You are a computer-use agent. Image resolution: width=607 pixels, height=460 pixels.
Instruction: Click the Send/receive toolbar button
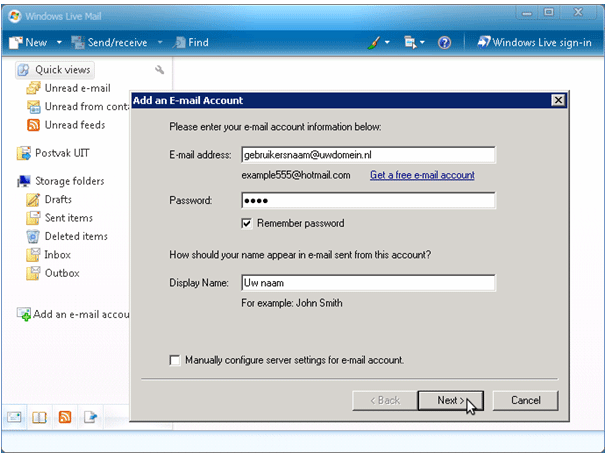tap(110, 43)
